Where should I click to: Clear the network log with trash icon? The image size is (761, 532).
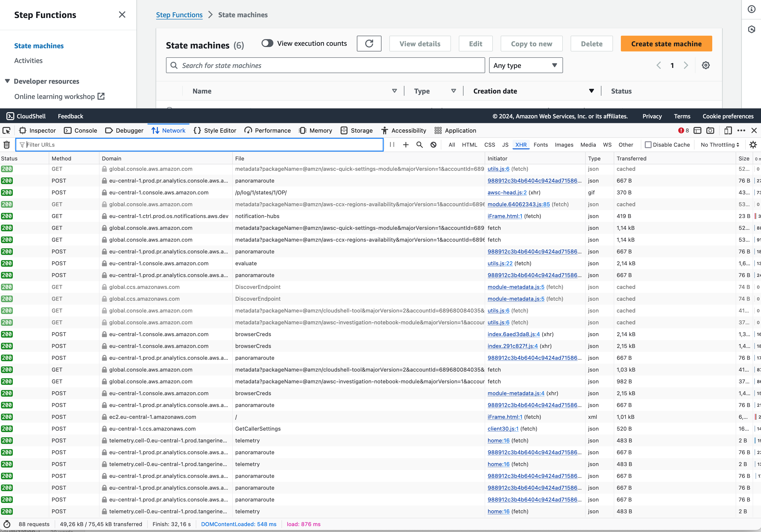tap(7, 145)
